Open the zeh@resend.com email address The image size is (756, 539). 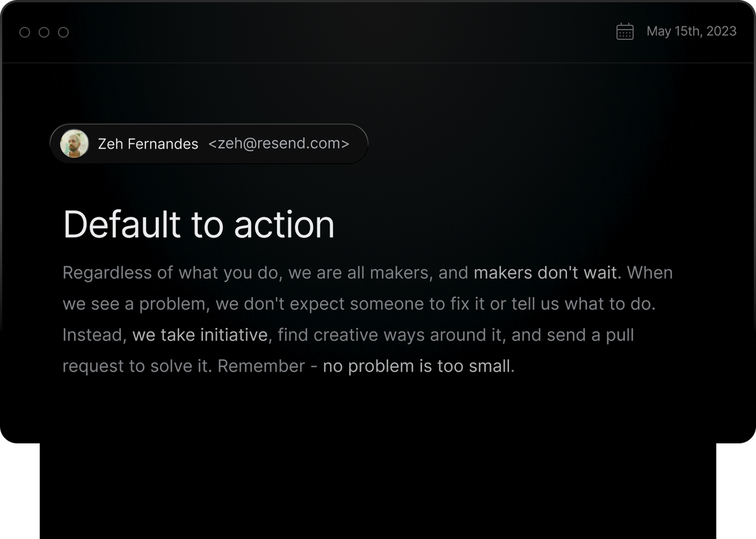click(278, 144)
